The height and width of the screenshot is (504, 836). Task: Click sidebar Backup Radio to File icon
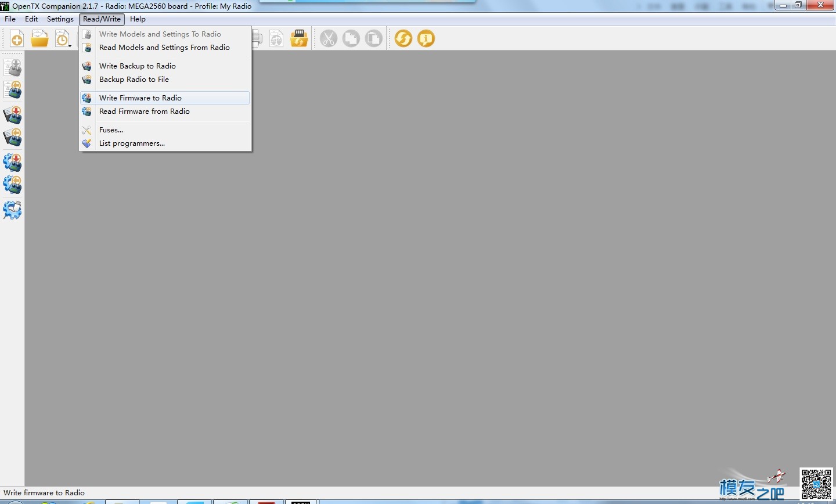pos(12,137)
